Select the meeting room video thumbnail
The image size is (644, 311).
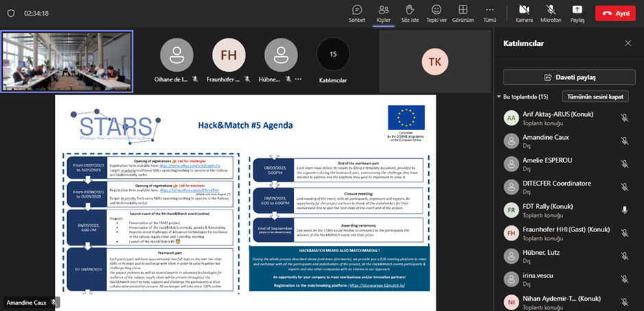pyautogui.click(x=67, y=62)
